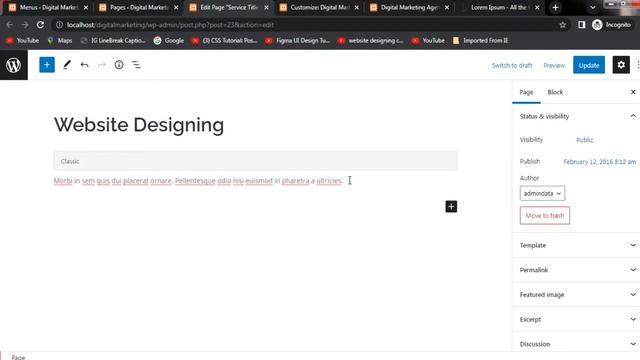
Task: Open the CSS Tutorial bookmark
Action: point(224,40)
